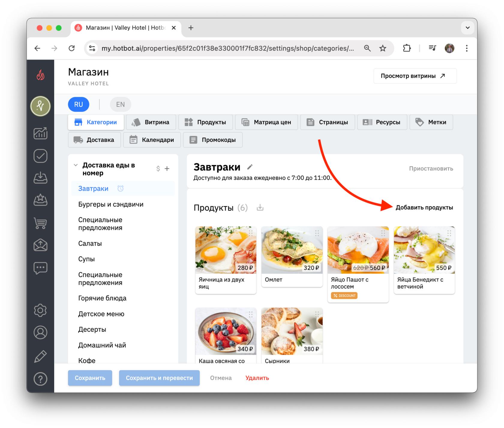Open the help question mark icon
504x428 pixels.
pyautogui.click(x=40, y=379)
